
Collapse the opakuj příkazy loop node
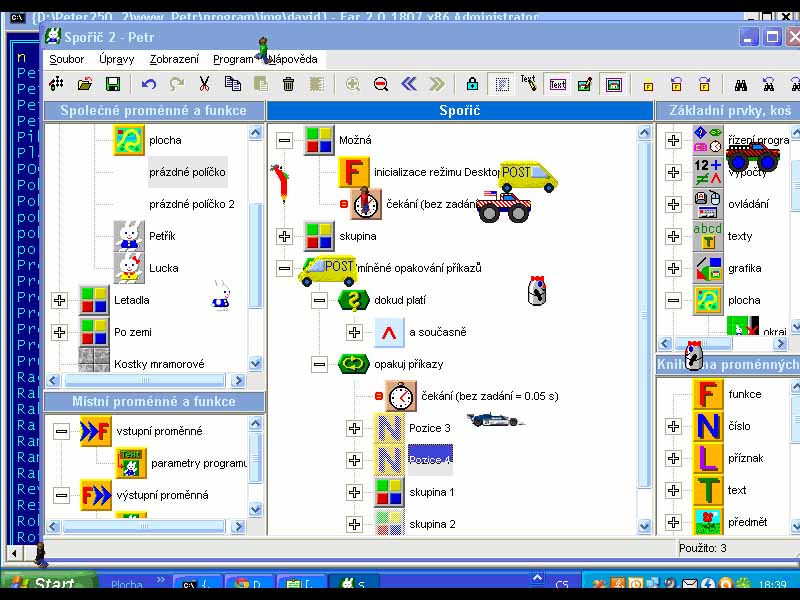point(319,364)
